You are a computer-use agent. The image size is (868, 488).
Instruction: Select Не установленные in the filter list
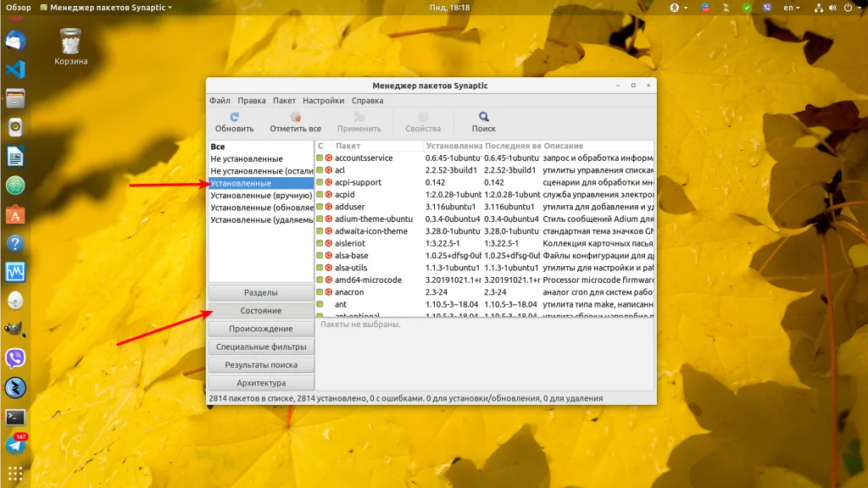[247, 158]
